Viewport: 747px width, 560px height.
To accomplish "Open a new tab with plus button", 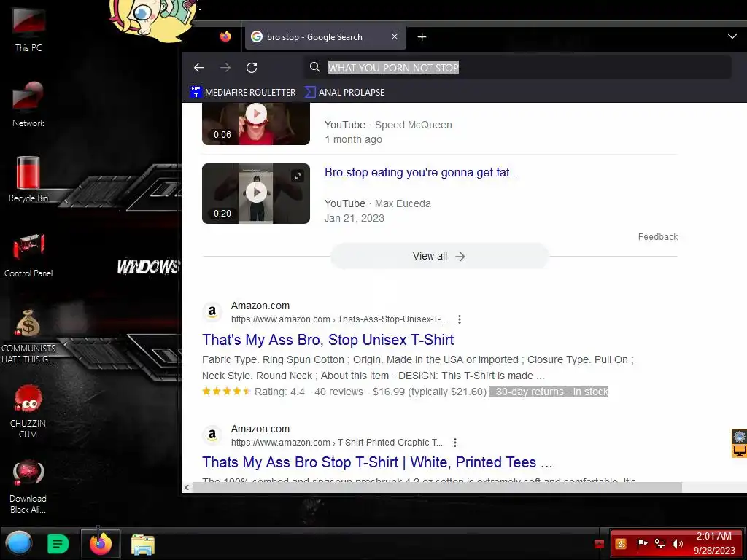I will [x=422, y=36].
